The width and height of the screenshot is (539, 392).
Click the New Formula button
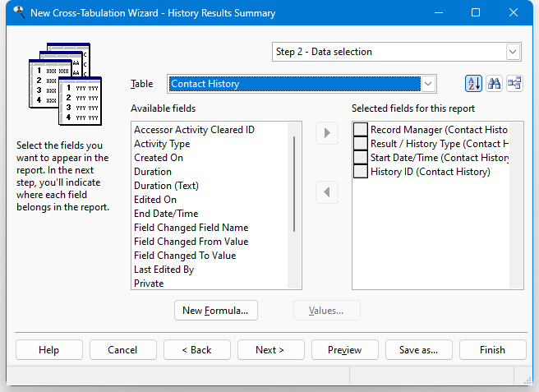click(216, 311)
